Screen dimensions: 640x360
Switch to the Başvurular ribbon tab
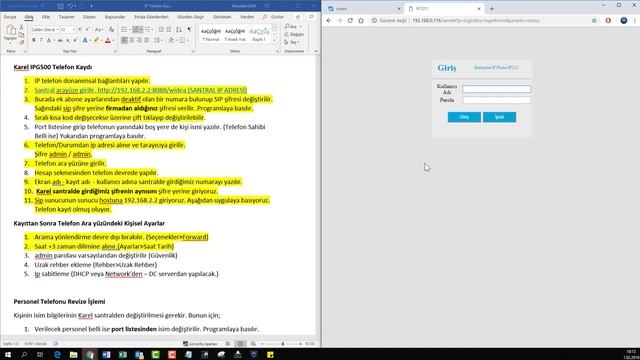coord(115,17)
